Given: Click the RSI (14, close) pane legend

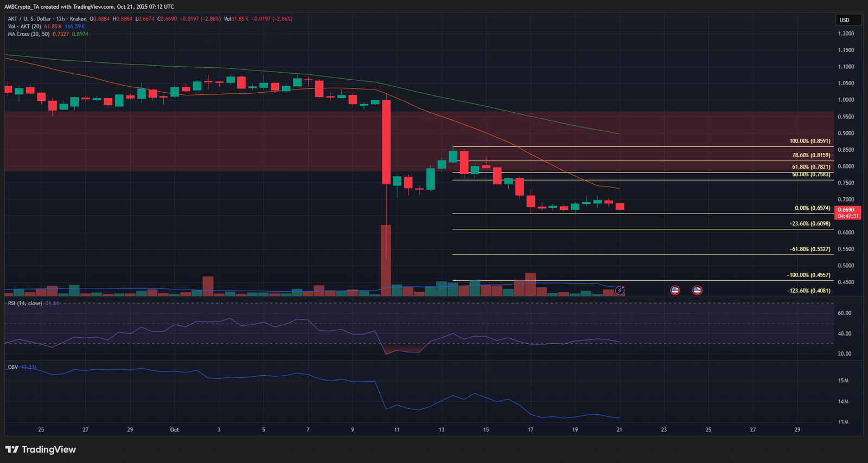Looking at the screenshot, I should (25, 303).
